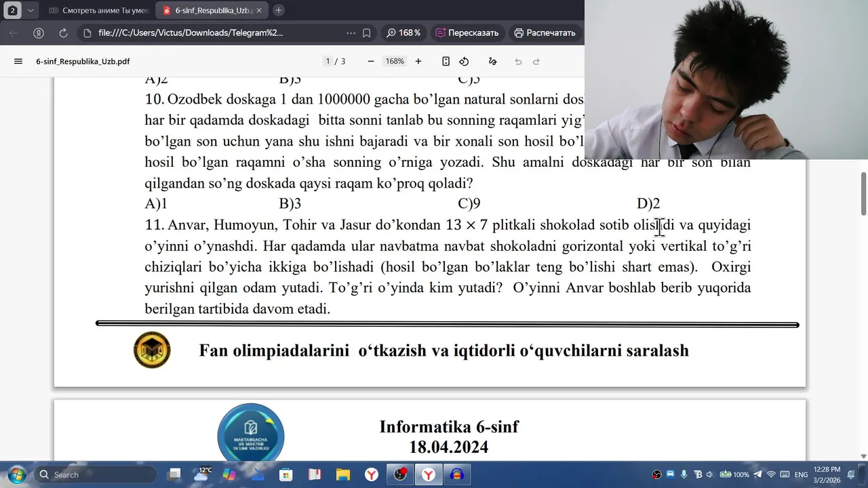
Task: Open the notifications bell icon
Action: tap(852, 474)
